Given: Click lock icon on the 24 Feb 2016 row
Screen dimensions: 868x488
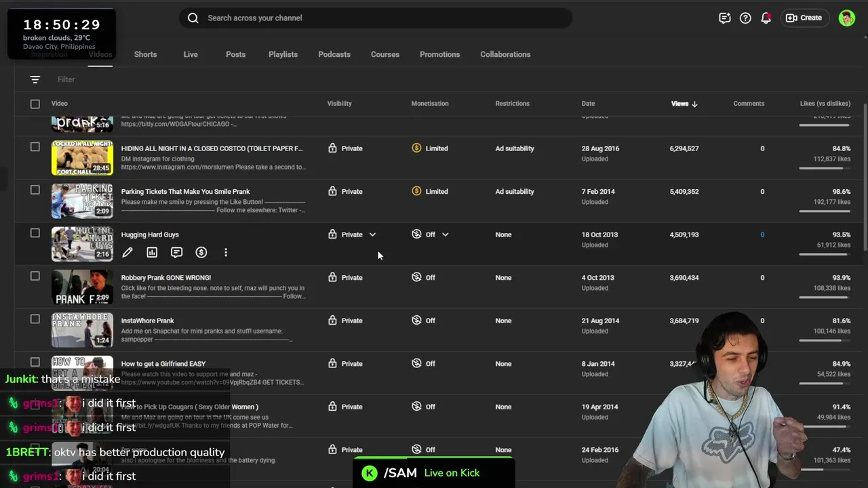Looking at the screenshot, I should [x=332, y=449].
